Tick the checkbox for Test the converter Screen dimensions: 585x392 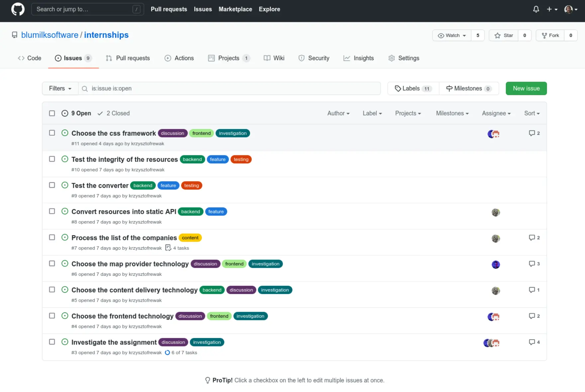pyautogui.click(x=52, y=185)
